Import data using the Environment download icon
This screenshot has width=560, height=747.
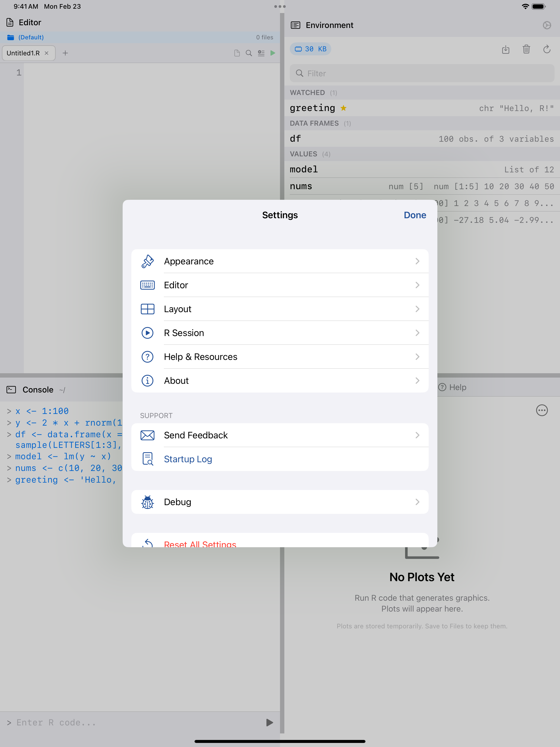click(506, 50)
